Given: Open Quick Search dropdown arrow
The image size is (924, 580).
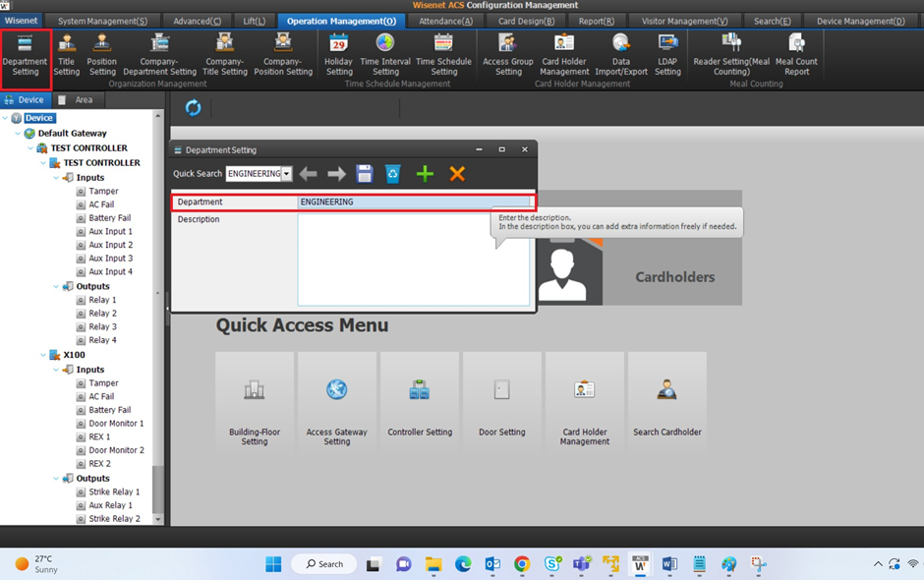Looking at the screenshot, I should click(x=287, y=174).
